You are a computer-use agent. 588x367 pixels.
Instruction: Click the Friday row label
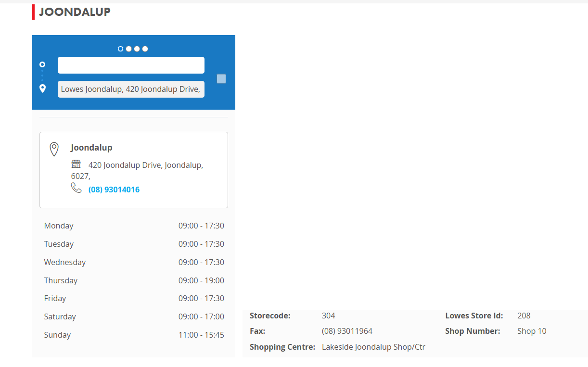[55, 298]
